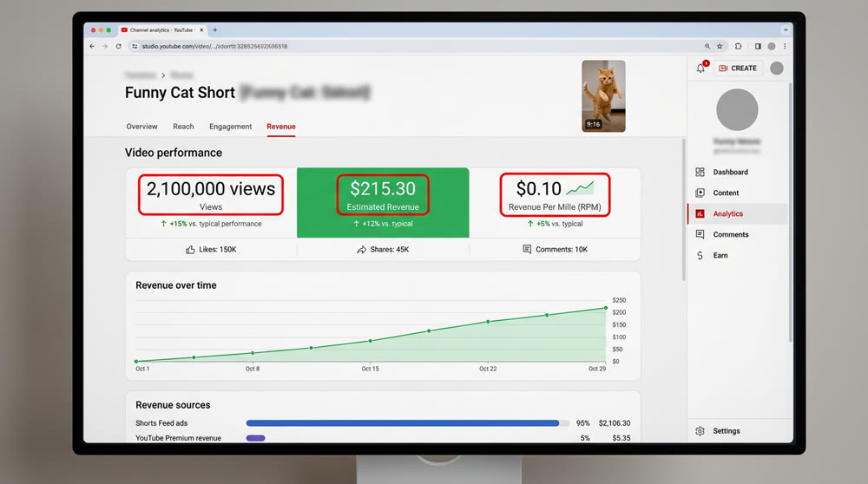Click the Likes thumbs-up icon
868x484 pixels.
pyautogui.click(x=190, y=250)
